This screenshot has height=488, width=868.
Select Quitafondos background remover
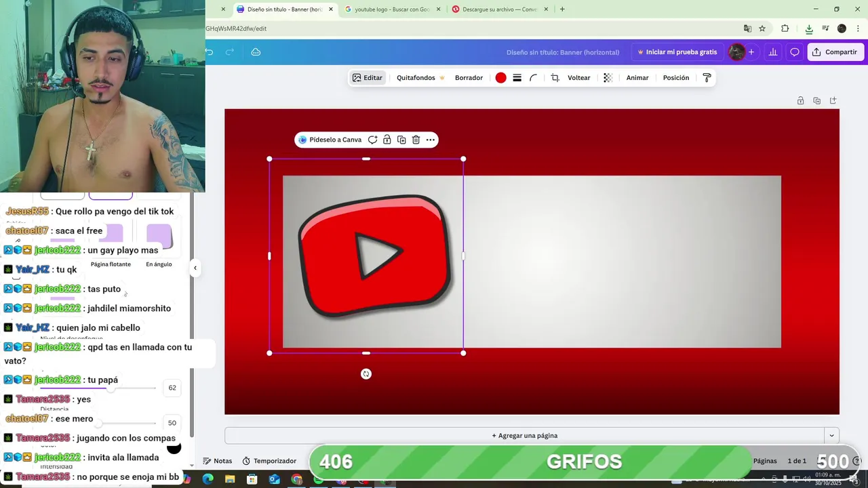click(420, 78)
